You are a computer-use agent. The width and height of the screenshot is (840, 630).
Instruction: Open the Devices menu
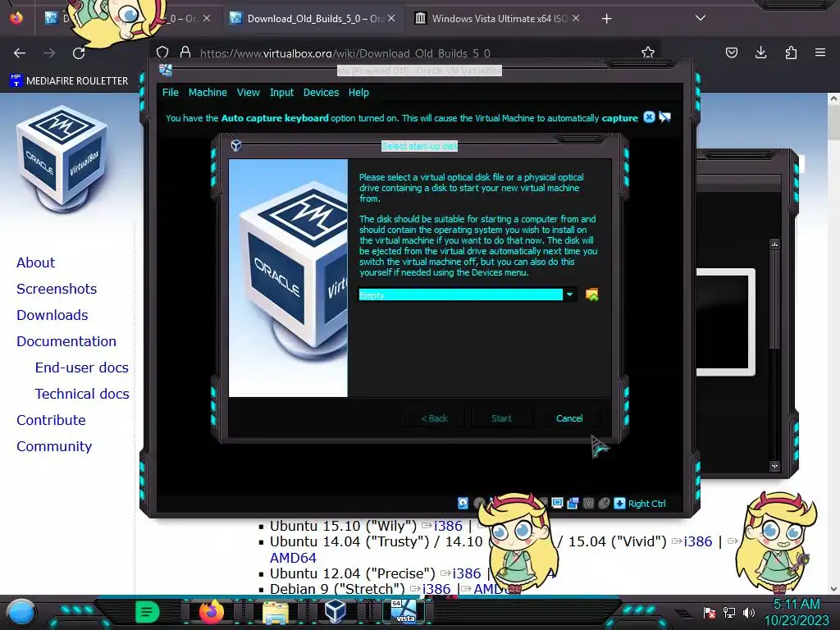point(321,92)
